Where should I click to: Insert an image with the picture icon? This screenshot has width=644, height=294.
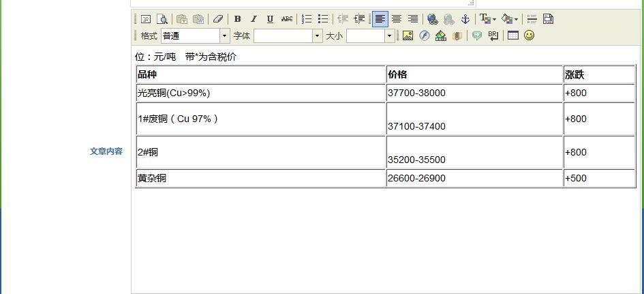point(408,35)
